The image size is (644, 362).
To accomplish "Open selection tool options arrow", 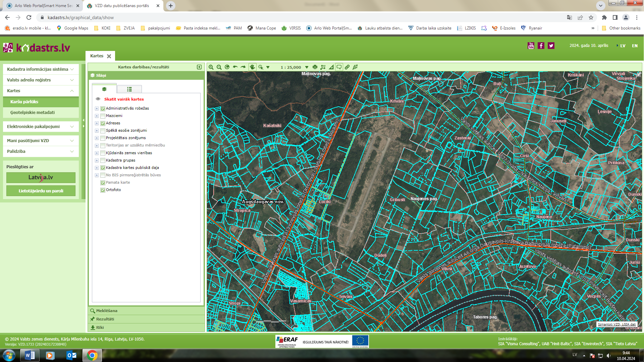I will coord(268,67).
